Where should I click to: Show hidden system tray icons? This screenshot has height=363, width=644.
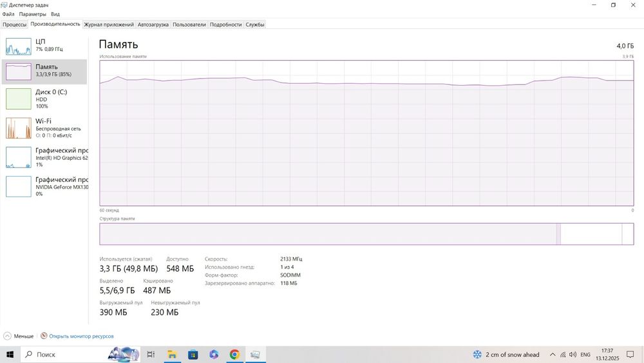tap(553, 355)
